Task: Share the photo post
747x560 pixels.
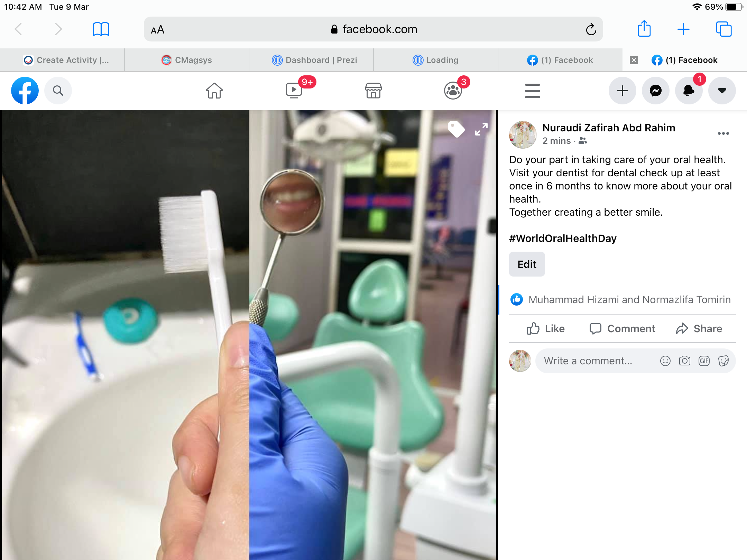Action: click(699, 328)
